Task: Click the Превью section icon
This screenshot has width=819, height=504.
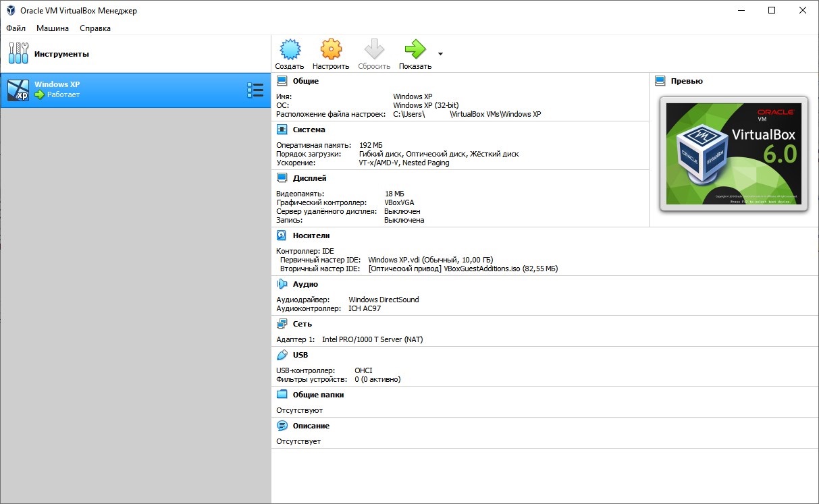Action: [x=660, y=81]
